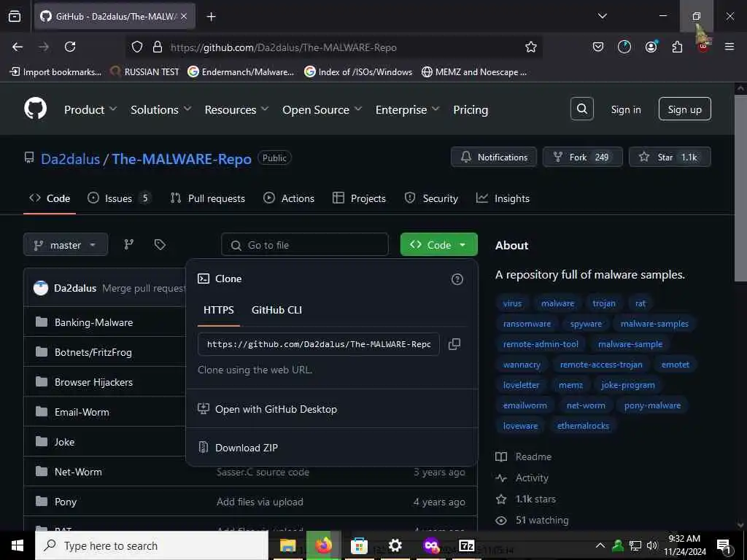
Task: Click the ransomware topic tag
Action: [x=527, y=324]
